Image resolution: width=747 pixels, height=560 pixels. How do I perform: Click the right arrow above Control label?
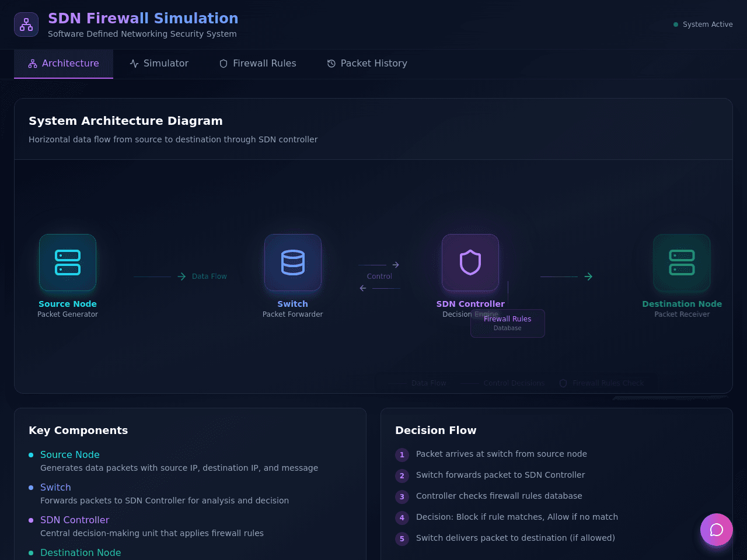(x=396, y=265)
